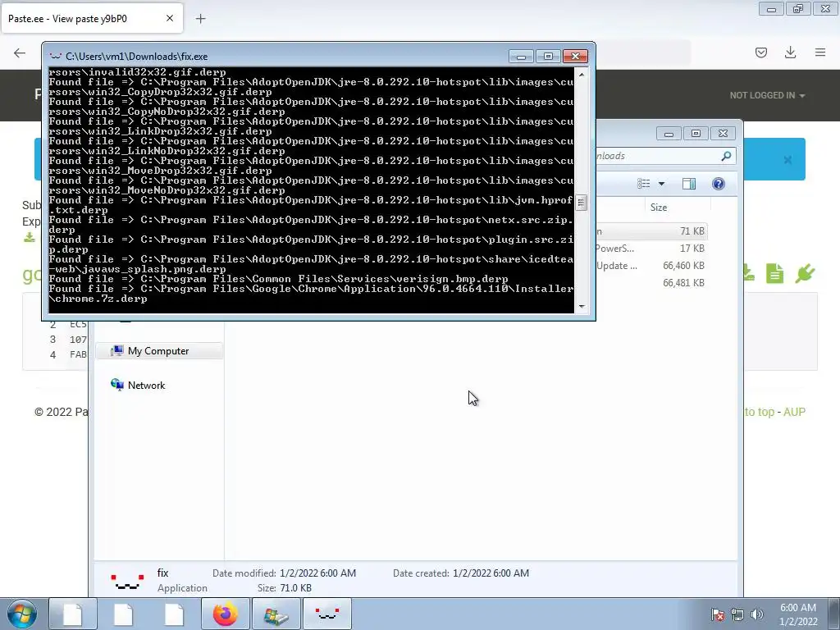Click paste line number 4

click(x=52, y=354)
